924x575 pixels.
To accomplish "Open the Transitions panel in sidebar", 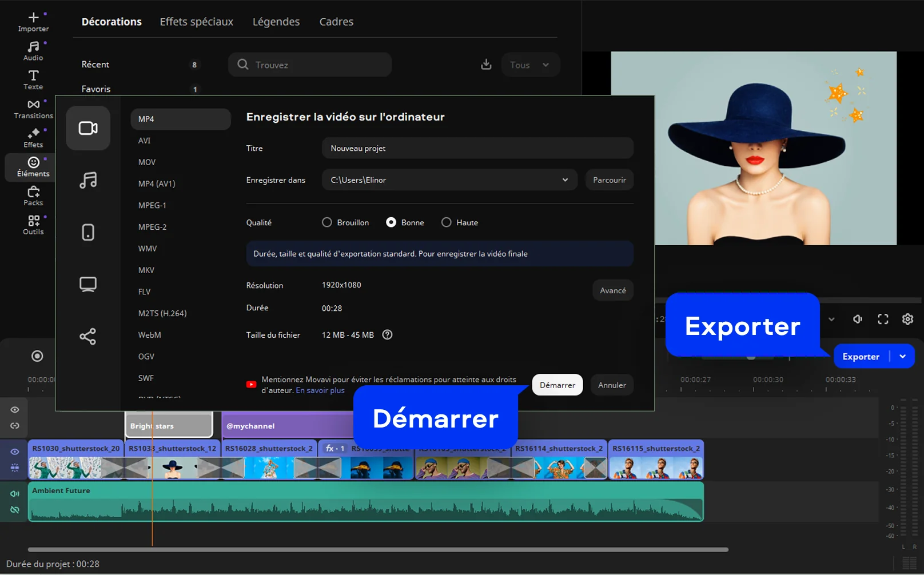I will tap(33, 109).
